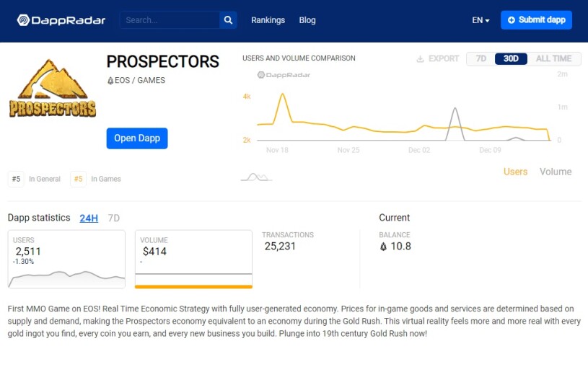This screenshot has height=367, width=588.
Task: Open the Rankings menu item
Action: coord(268,20)
